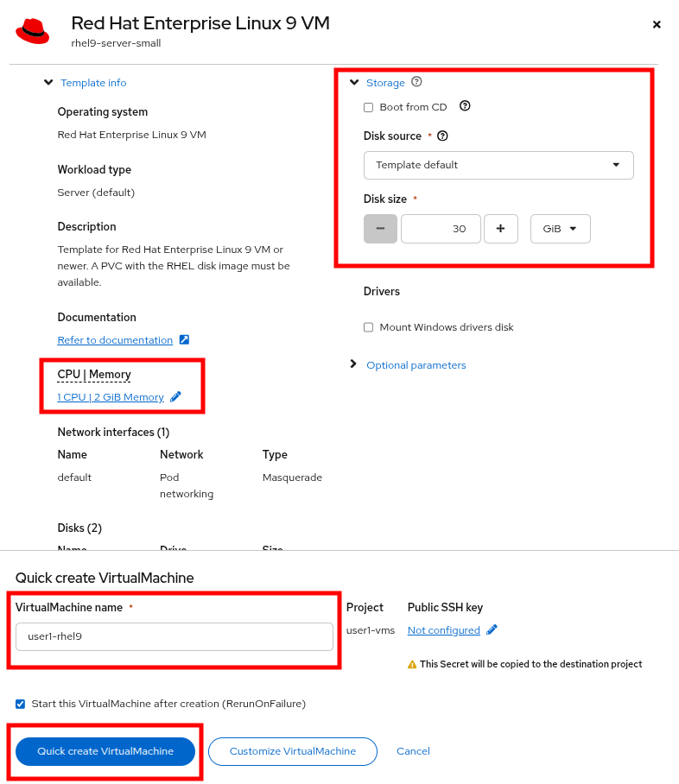679x784 pixels.
Task: Click Quick create VirtualMachine button
Action: coord(105,751)
